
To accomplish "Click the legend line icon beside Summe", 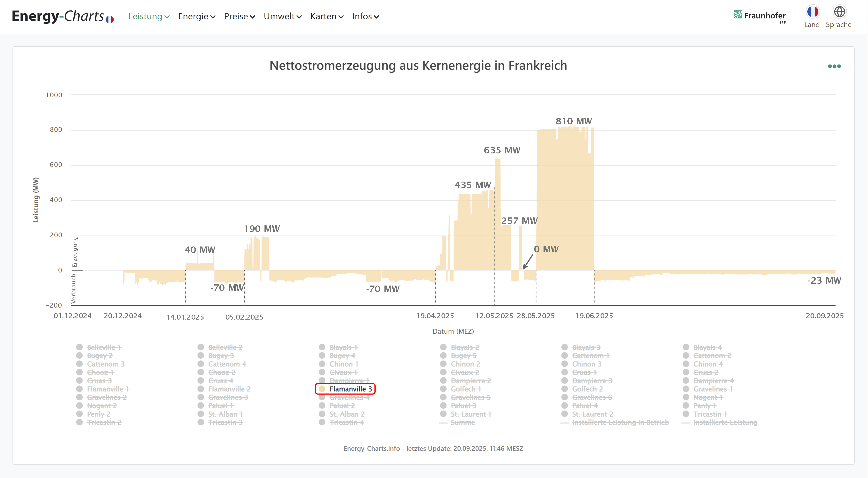I will (443, 423).
